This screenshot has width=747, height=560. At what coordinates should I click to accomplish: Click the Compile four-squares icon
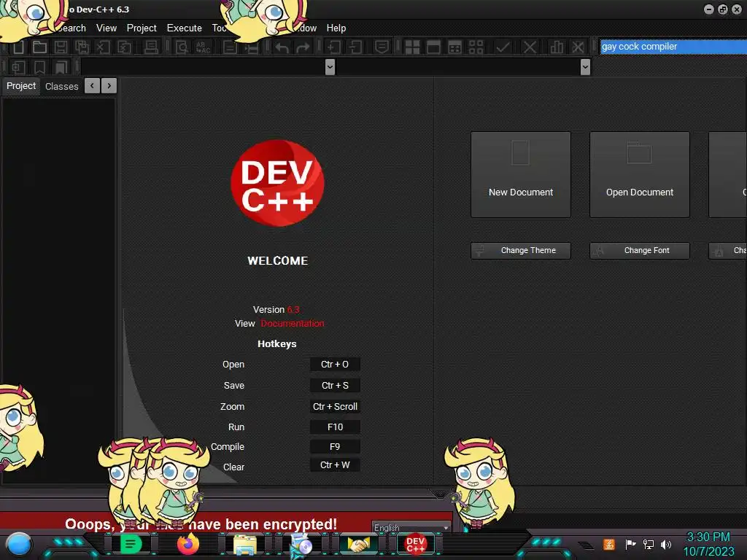[x=412, y=47]
